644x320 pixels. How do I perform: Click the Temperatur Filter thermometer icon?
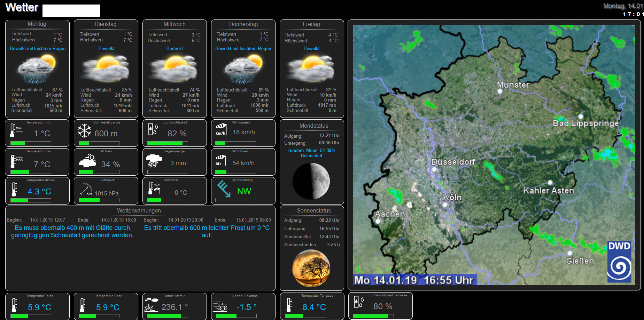point(83,305)
